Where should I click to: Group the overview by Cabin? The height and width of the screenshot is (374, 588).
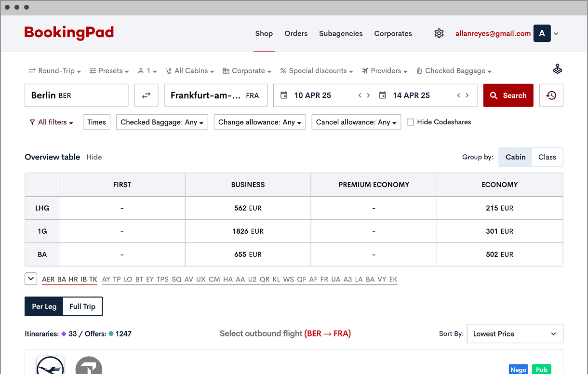(x=515, y=157)
